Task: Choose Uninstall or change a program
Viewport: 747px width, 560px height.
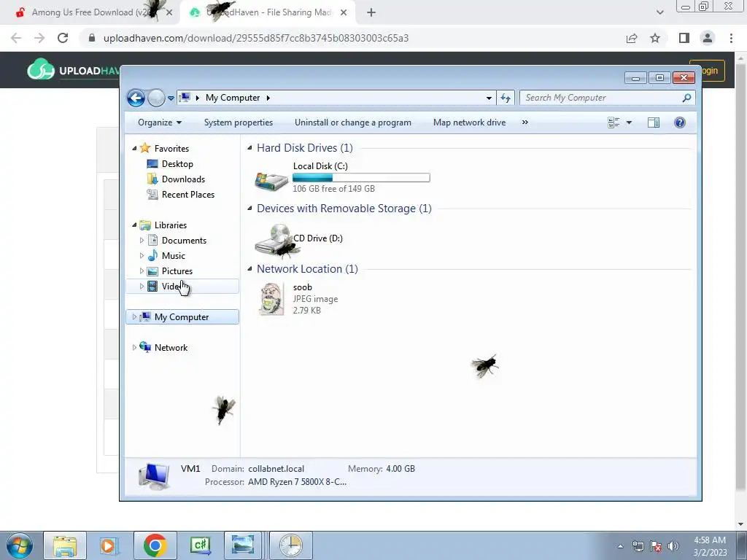Action: (352, 122)
